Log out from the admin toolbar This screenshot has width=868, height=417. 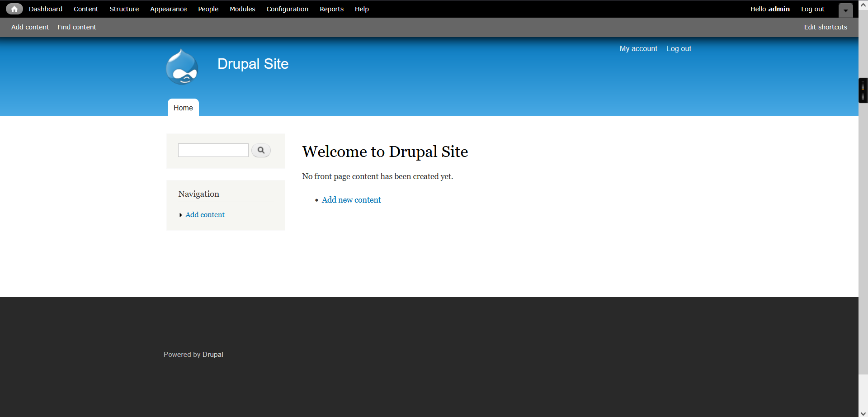pos(813,9)
